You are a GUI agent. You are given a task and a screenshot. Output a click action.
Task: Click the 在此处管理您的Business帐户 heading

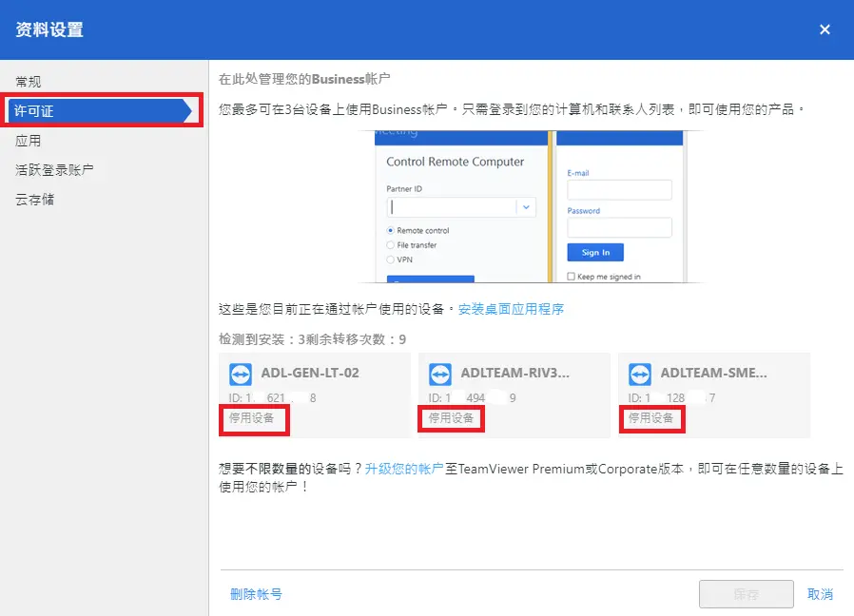(x=304, y=79)
